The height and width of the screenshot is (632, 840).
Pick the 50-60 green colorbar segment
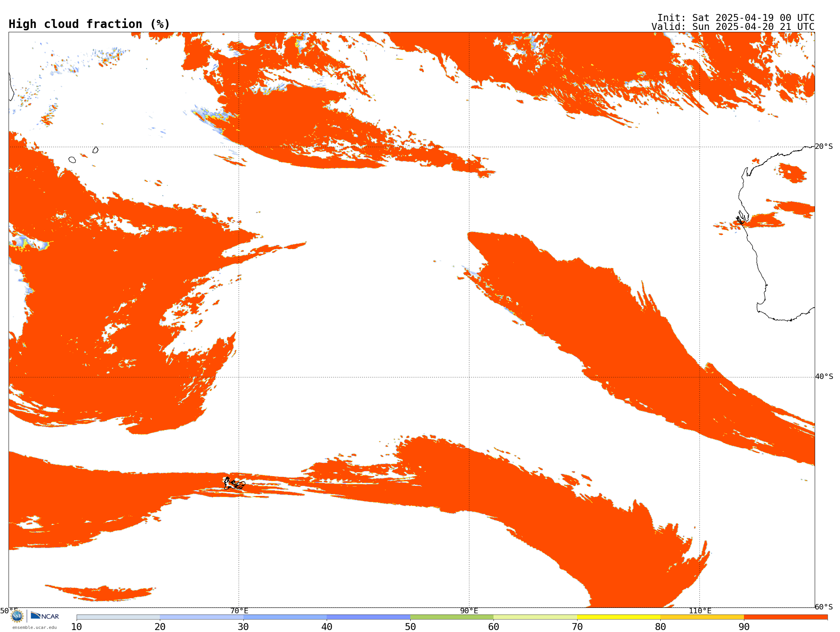[x=452, y=617]
